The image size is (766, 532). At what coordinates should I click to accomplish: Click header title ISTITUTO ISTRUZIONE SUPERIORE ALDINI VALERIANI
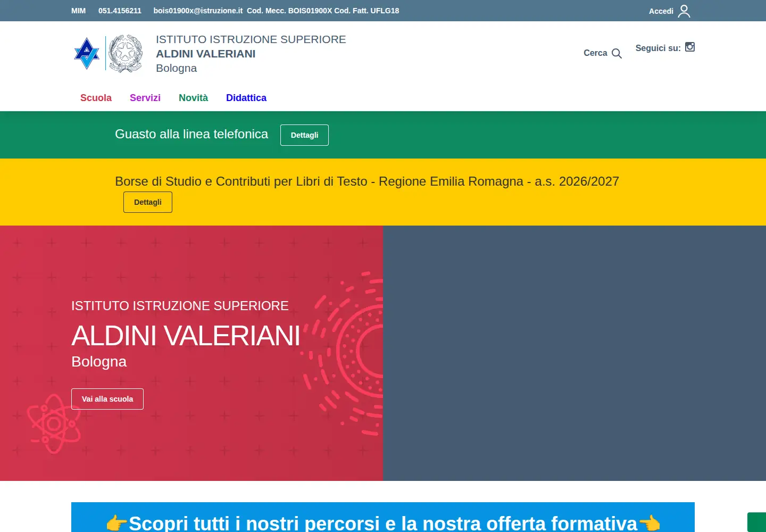pyautogui.click(x=251, y=54)
